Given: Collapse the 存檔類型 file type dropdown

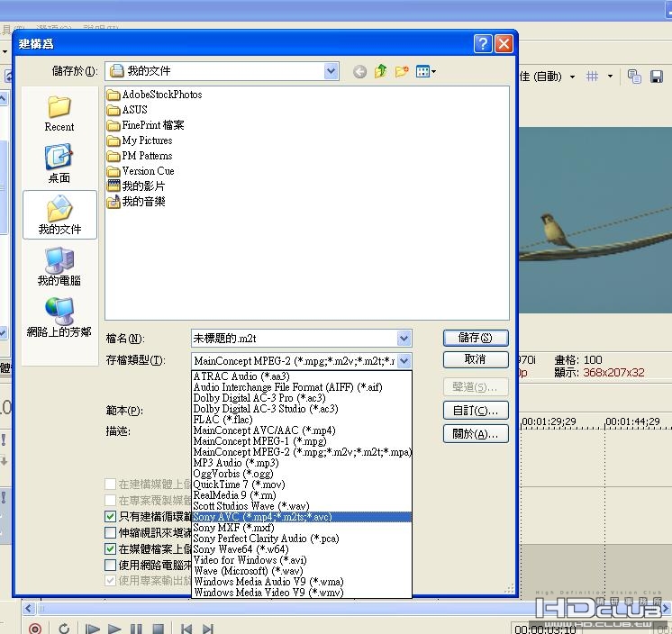Looking at the screenshot, I should (404, 361).
